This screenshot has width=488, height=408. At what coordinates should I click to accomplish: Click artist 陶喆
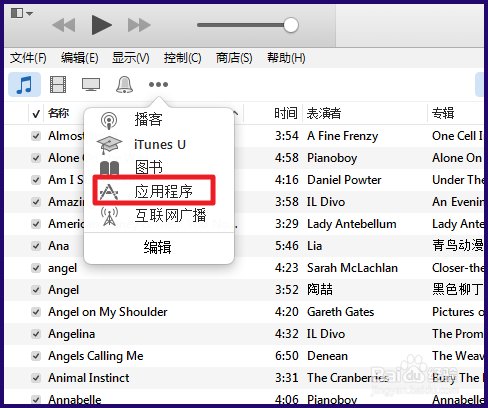[x=320, y=289]
